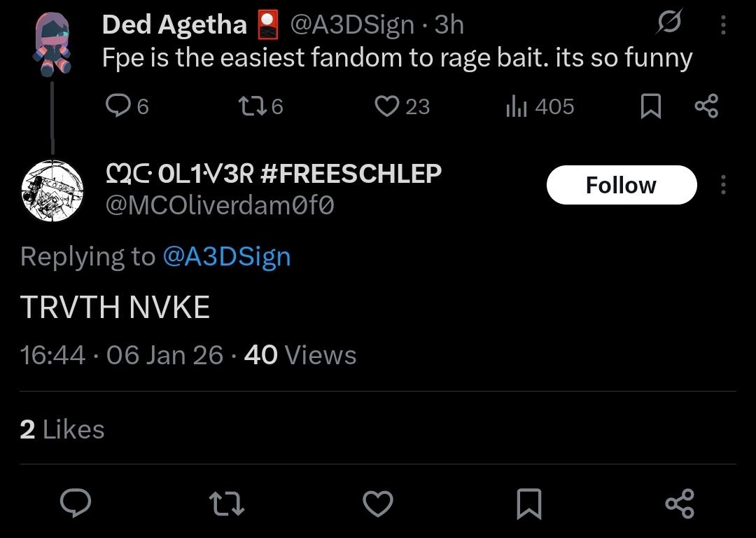Image resolution: width=756 pixels, height=538 pixels.
Task: Follow MC OL1V3R account
Action: (x=621, y=185)
